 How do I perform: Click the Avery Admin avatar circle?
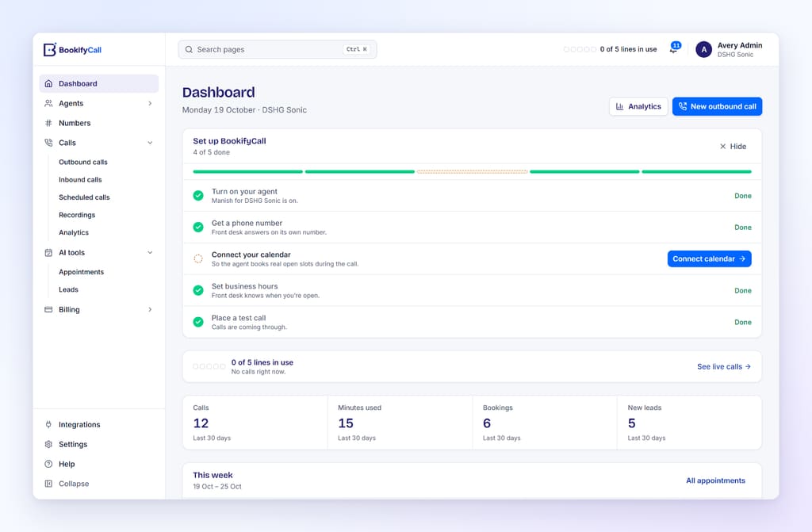[704, 50]
